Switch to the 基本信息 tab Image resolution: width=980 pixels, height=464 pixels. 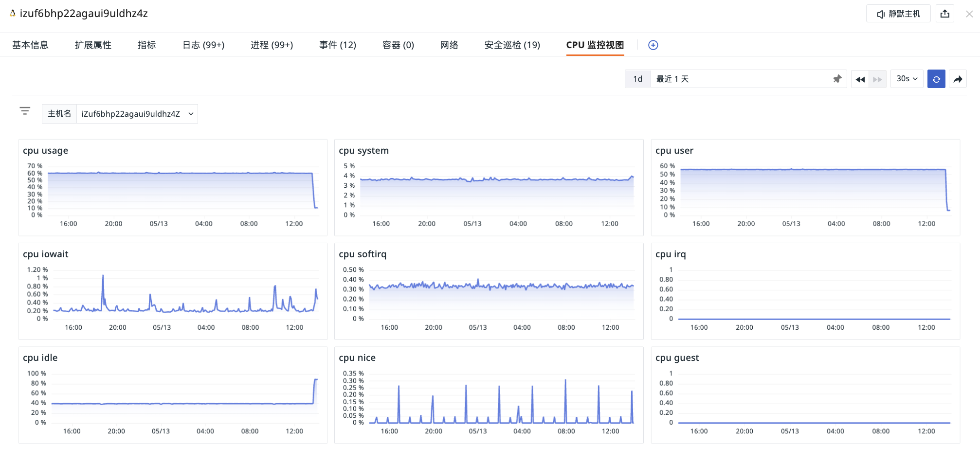(30, 45)
